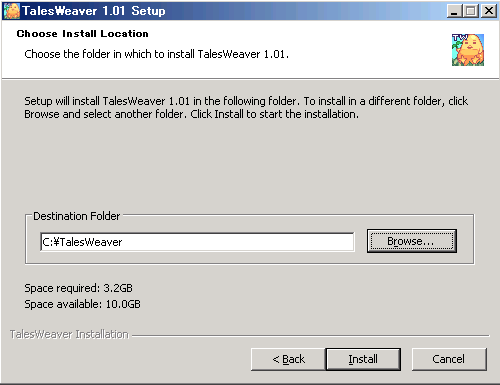Screen dimensions: 500x385
Task: Click the TalesWeaver icon in title bar
Action: (x=12, y=11)
